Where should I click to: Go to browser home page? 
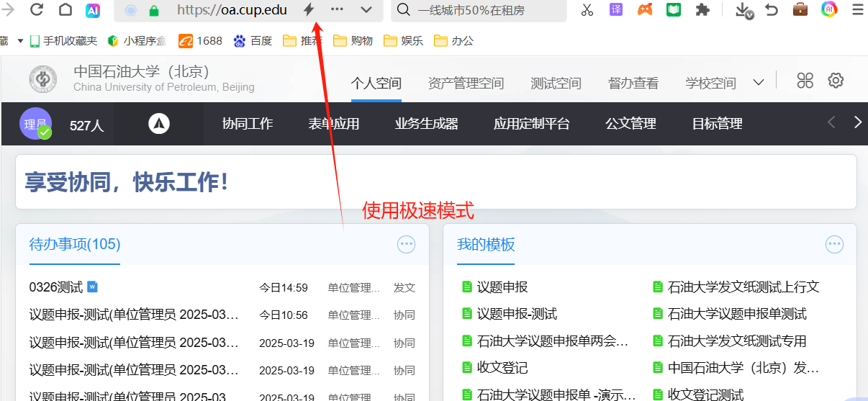[x=65, y=10]
